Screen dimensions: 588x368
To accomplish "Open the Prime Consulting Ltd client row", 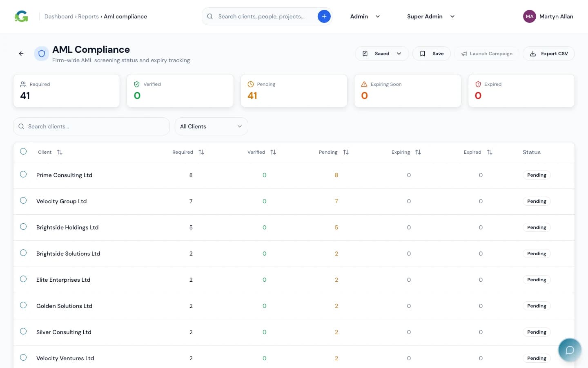I will pyautogui.click(x=294, y=175).
